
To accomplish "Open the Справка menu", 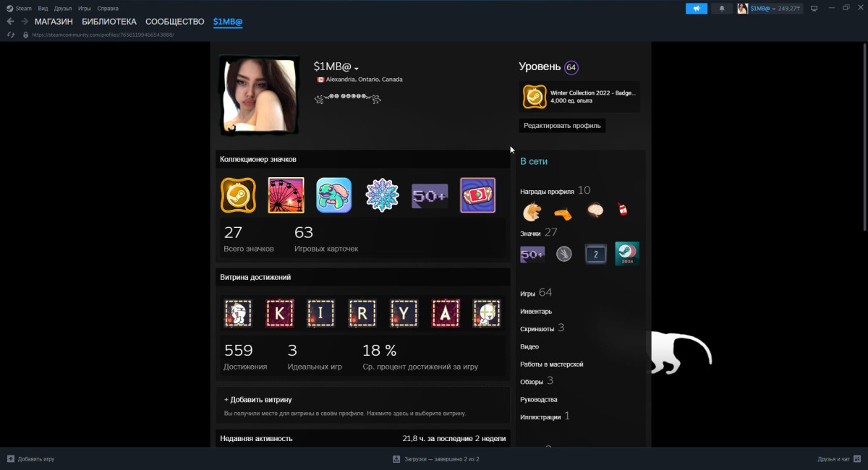I will (108, 8).
